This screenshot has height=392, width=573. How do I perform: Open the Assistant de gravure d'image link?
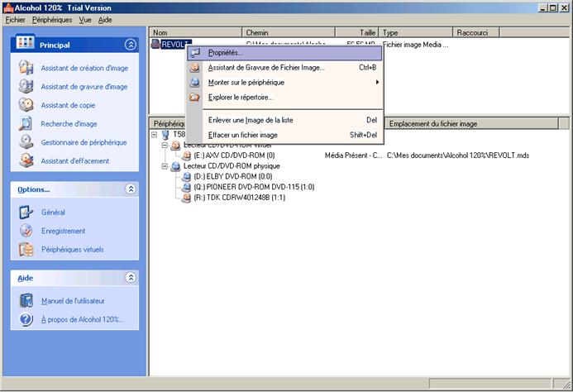pyautogui.click(x=84, y=87)
